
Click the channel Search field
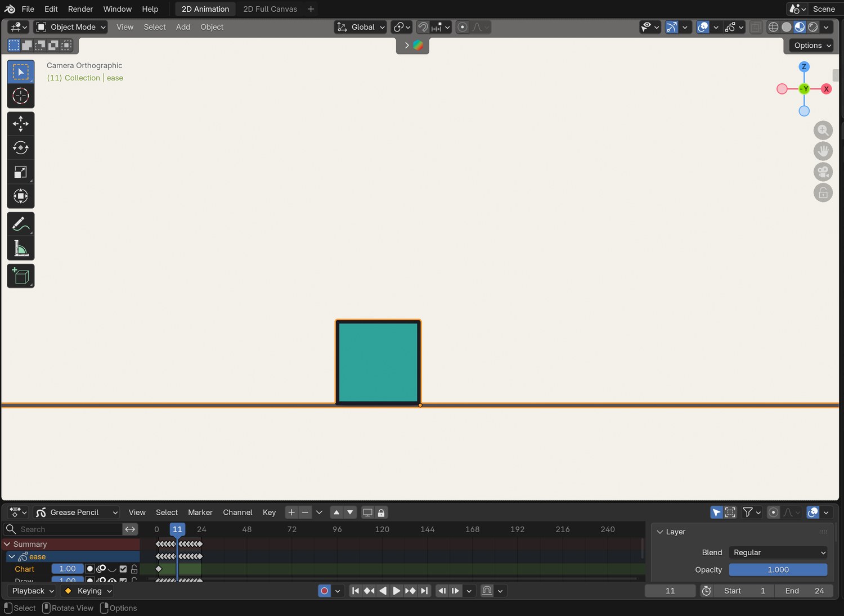tap(63, 529)
